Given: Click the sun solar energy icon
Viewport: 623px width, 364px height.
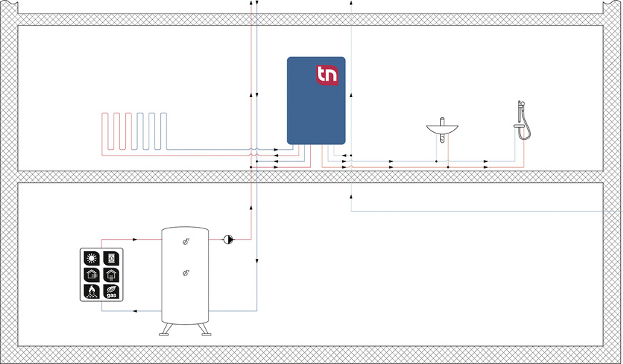Looking at the screenshot, I should coord(92,258).
